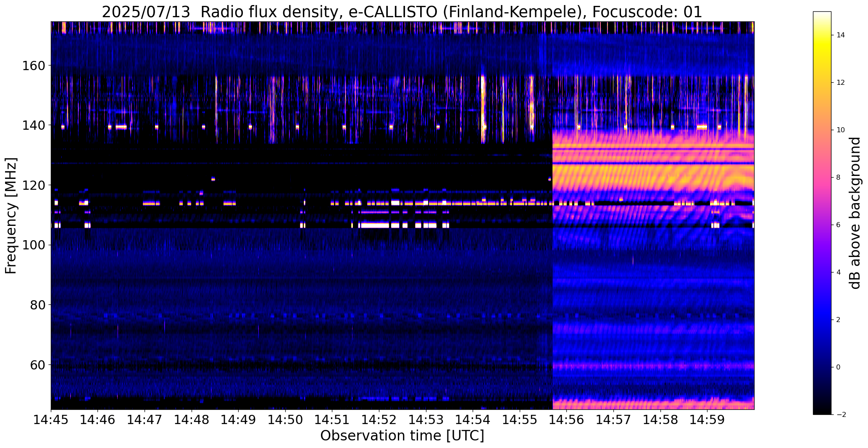Image resolution: width=868 pixels, height=448 pixels.
Task: Click the 14:45 time tick label
Action: click(x=51, y=419)
